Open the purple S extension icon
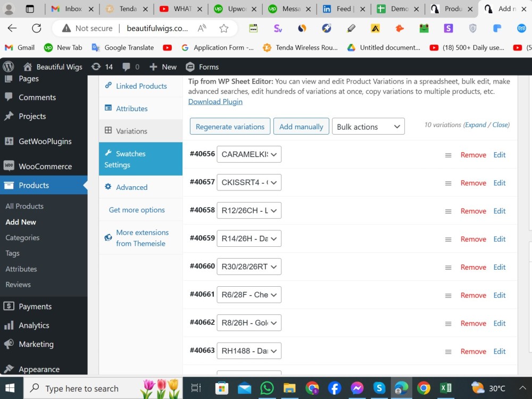 (448, 28)
